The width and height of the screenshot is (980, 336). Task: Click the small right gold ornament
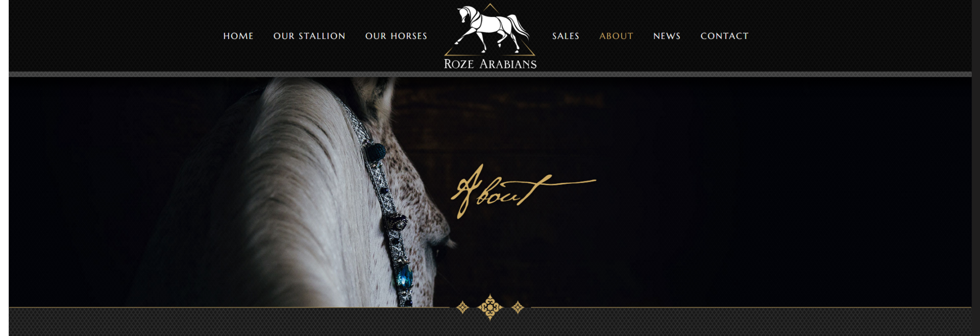tap(518, 307)
